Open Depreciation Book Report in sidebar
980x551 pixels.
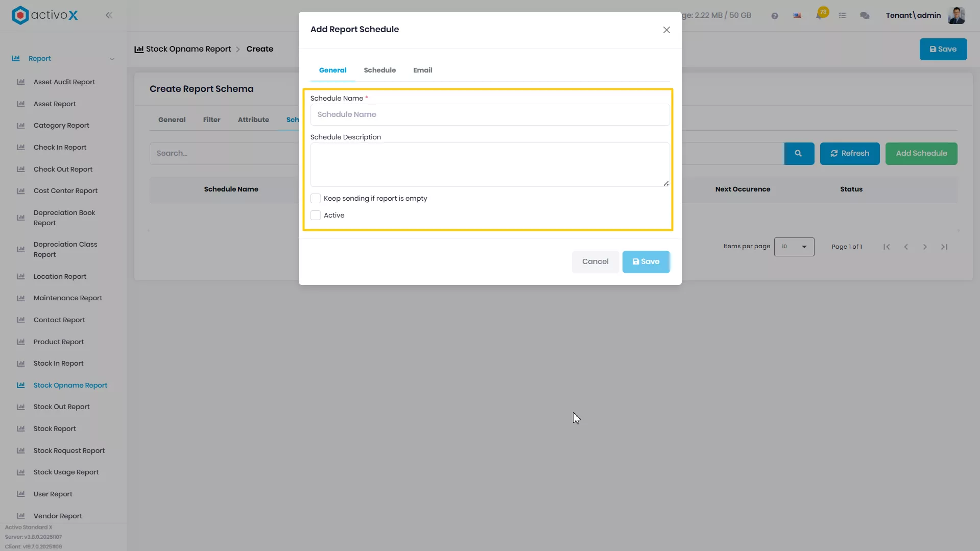point(64,218)
